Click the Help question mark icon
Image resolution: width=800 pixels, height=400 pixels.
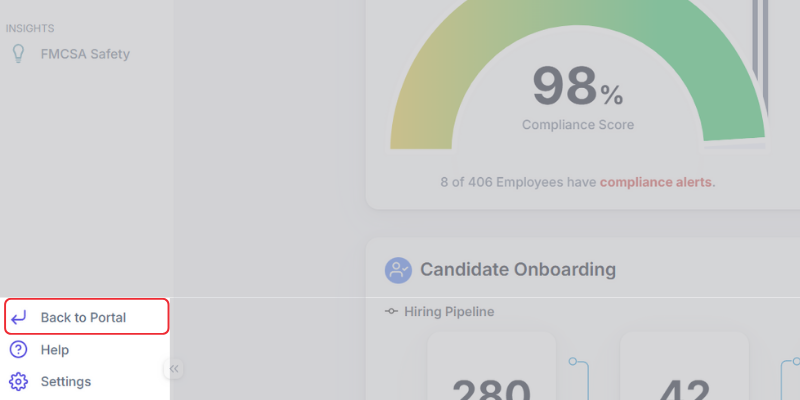(18, 349)
